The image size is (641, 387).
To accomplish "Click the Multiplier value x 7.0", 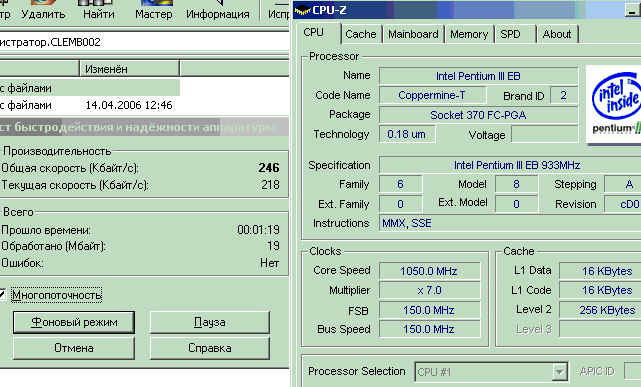I will (x=429, y=290).
